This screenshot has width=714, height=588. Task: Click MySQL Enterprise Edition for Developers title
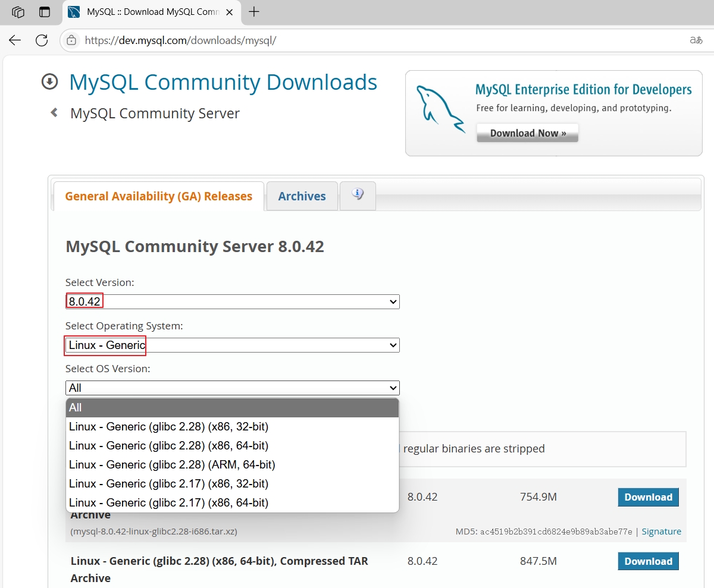pyautogui.click(x=584, y=90)
